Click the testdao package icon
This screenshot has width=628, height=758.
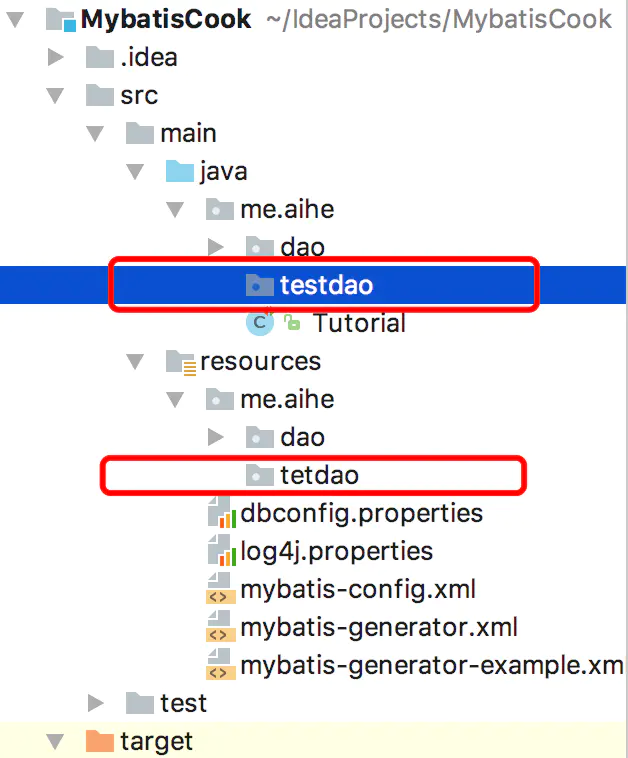click(260, 285)
